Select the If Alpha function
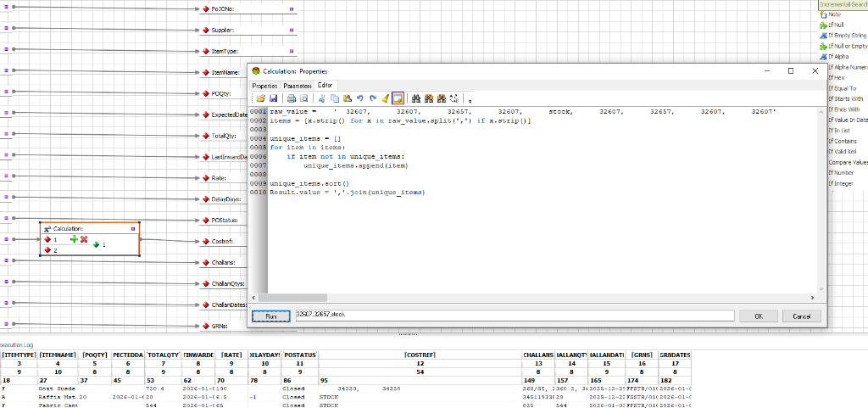Screen dimensions: 868x408 [838, 57]
